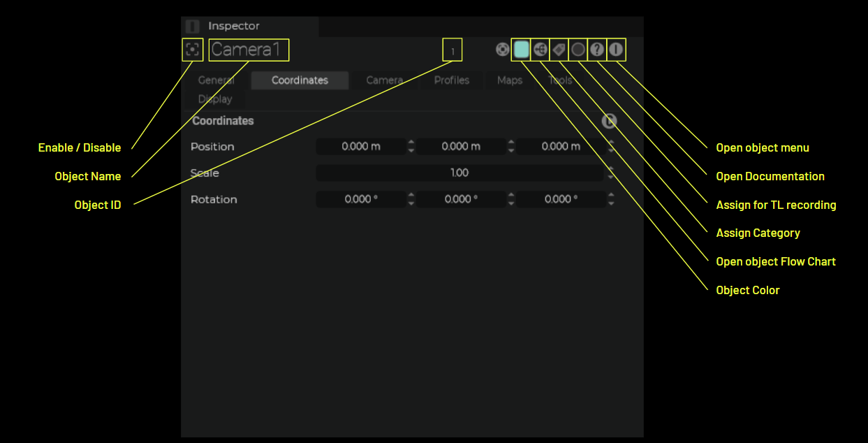Screen dimensions: 868x443
Task: Open the object menu icon
Action: coord(615,50)
